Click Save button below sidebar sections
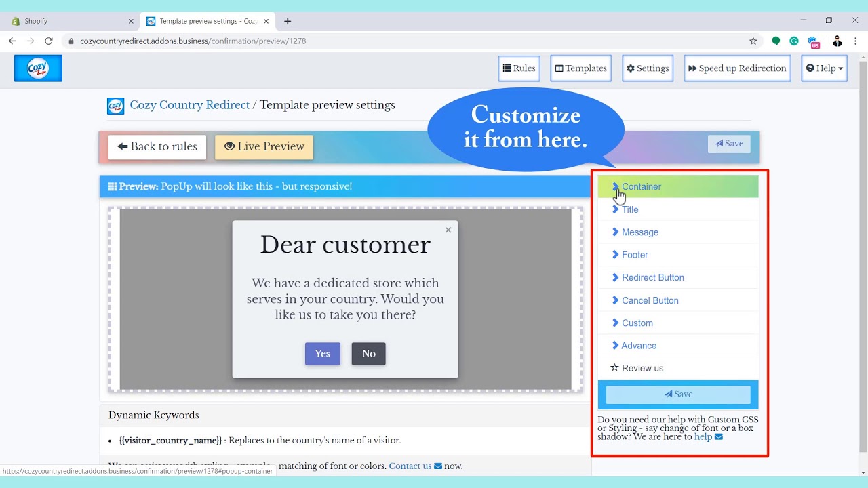The height and width of the screenshot is (488, 868). point(678,394)
